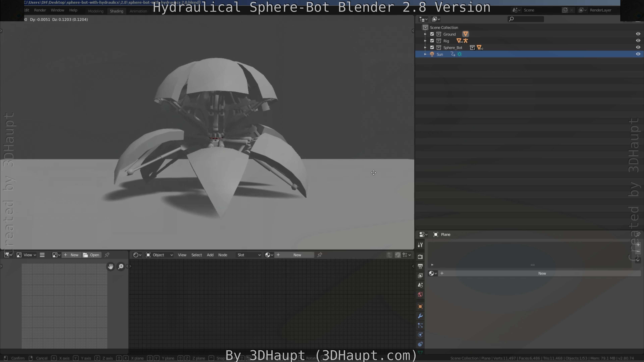
Task: Click the new scene icon beside Scene field
Action: point(565,10)
